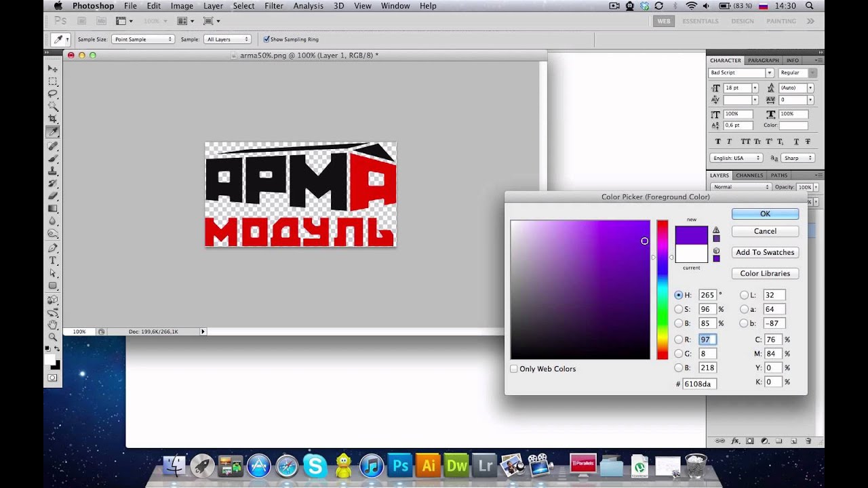The image size is (868, 488).
Task: Select the Clone Stamp tool
Action: pos(52,171)
